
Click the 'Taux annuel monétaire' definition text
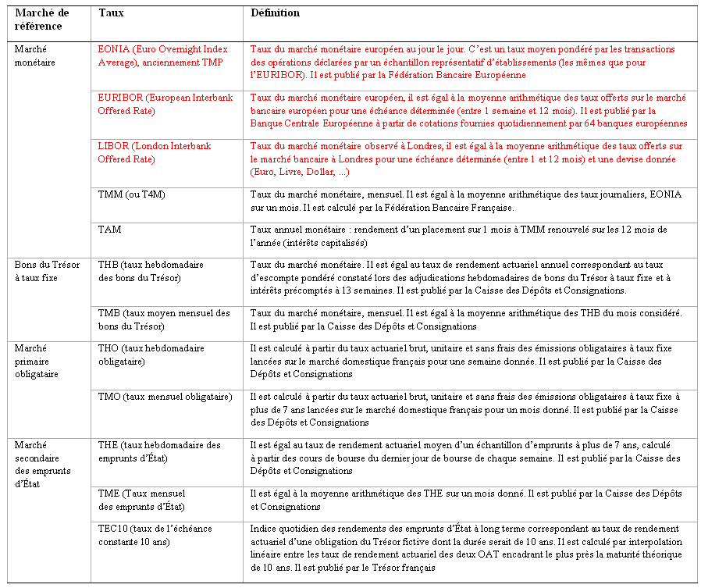coord(459,236)
